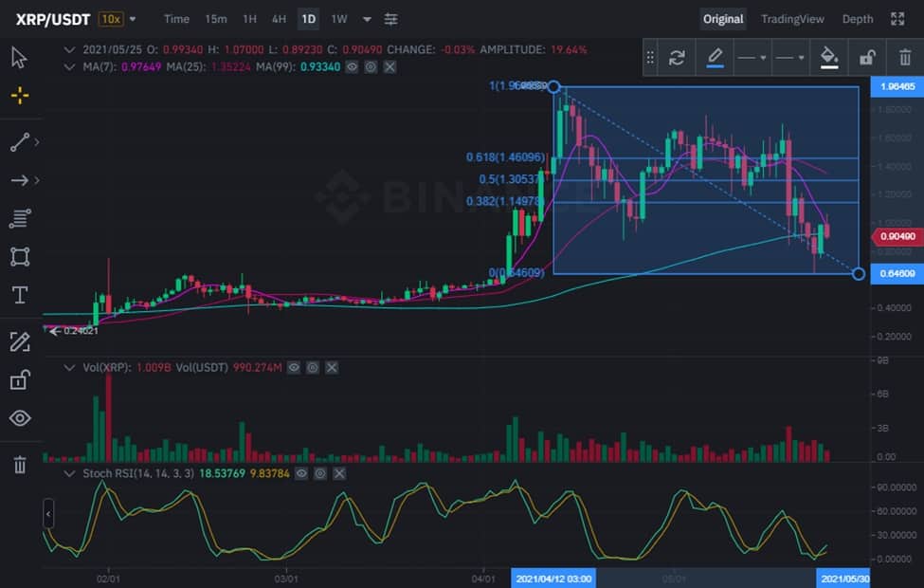924x588 pixels.
Task: Switch to the TradingView tab
Action: [792, 19]
